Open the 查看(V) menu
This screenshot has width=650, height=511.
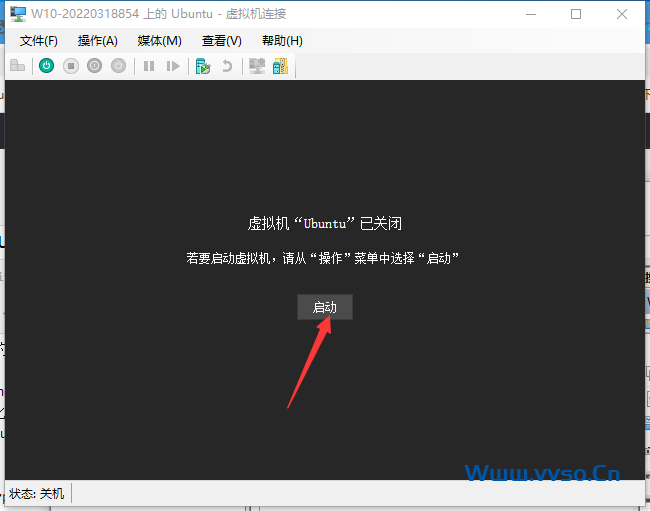(221, 41)
